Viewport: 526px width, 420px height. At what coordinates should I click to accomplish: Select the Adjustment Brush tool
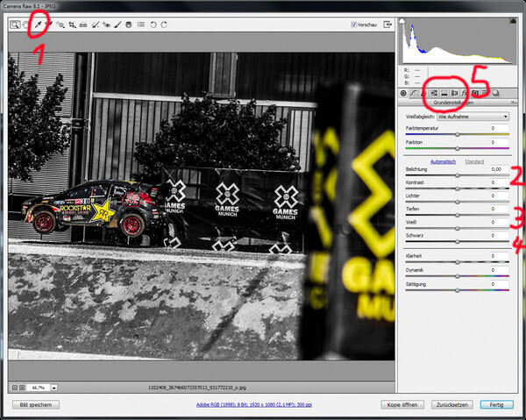click(117, 25)
